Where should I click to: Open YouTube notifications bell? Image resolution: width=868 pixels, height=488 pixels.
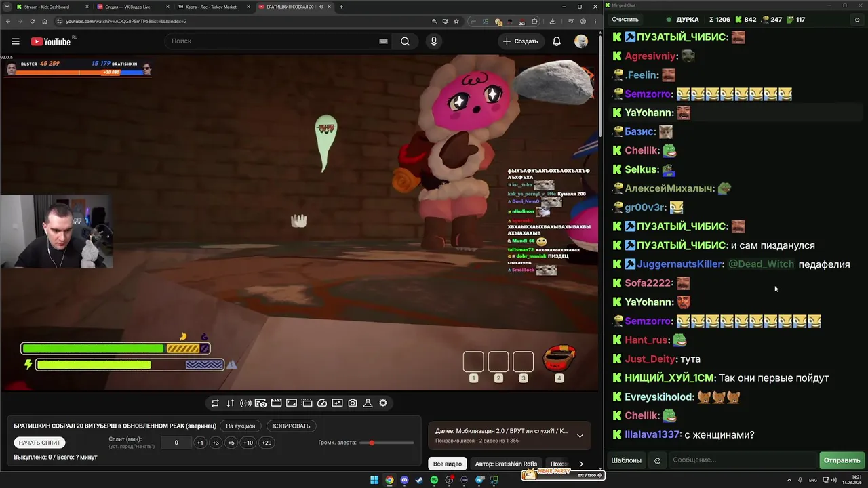tap(557, 41)
